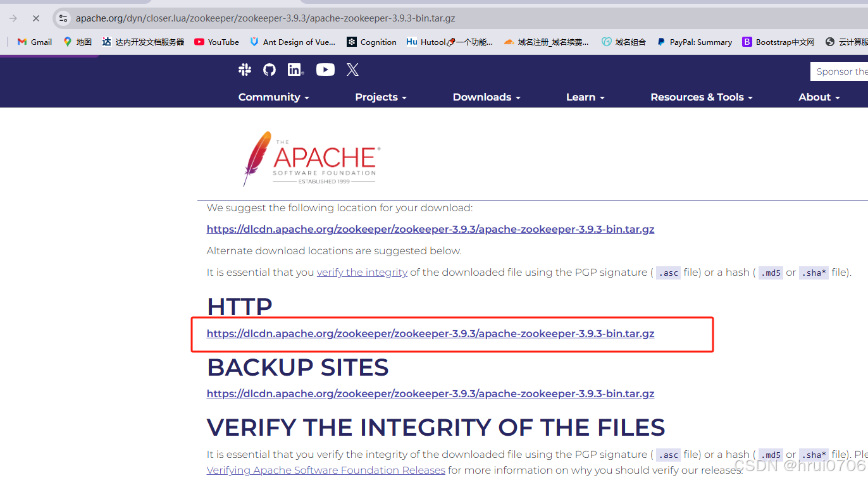Open the Gmail bookmark
Screen dimensions: 868x480
point(34,42)
